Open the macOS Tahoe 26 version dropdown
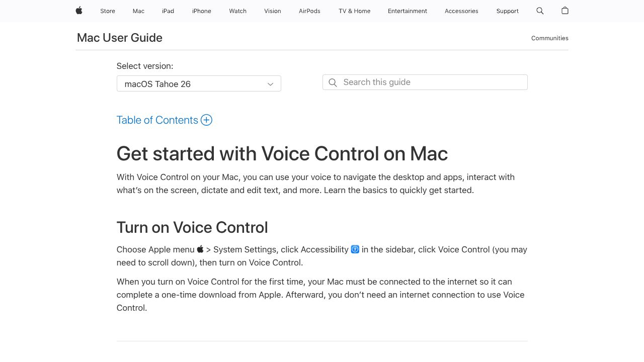This screenshot has width=644, height=362. [198, 83]
